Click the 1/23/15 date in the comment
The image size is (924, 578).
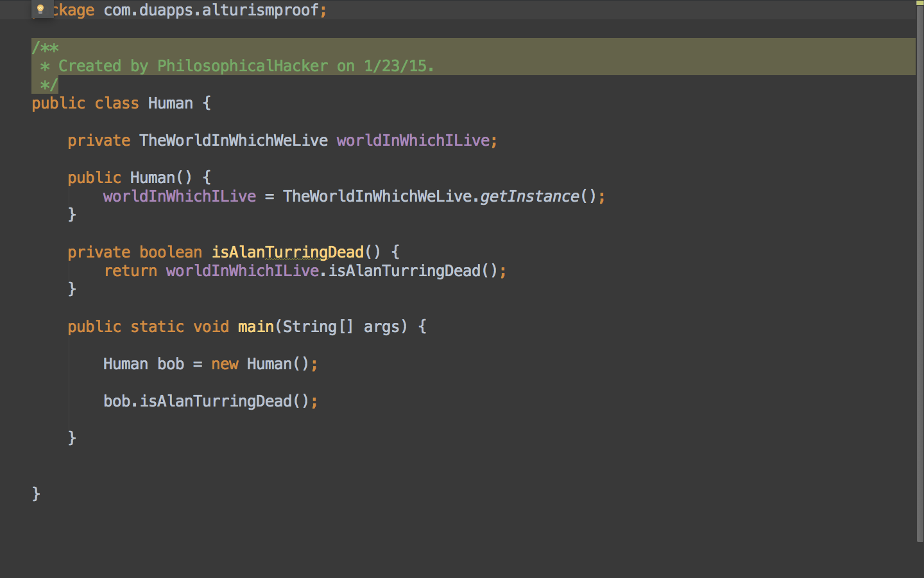[395, 66]
